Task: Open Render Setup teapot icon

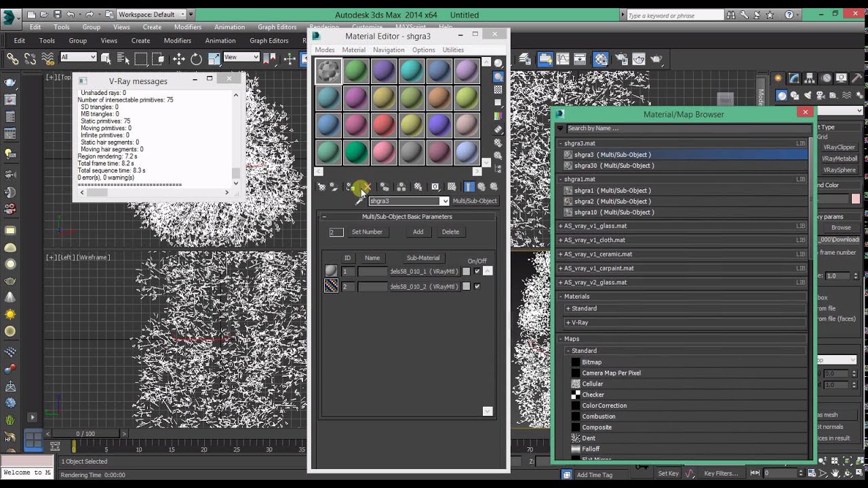Action: [x=621, y=59]
